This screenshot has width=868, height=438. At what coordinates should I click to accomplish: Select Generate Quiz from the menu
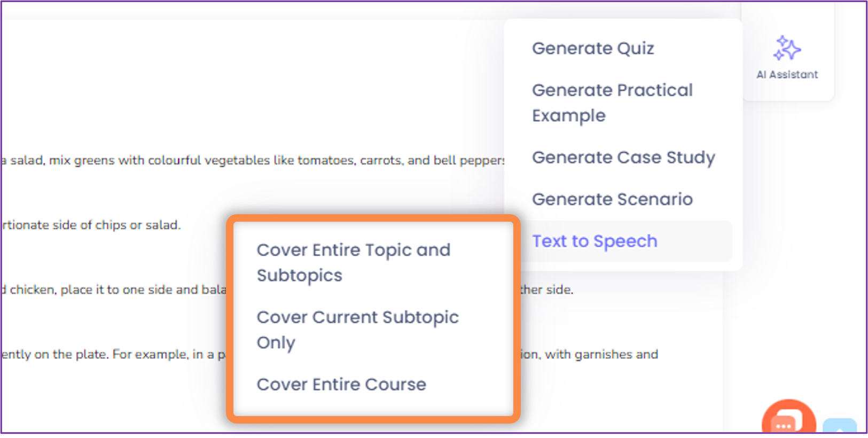[593, 49]
